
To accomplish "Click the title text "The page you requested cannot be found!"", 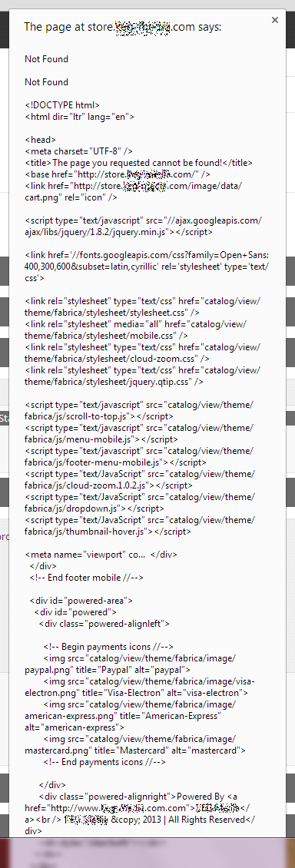I will (x=138, y=163).
